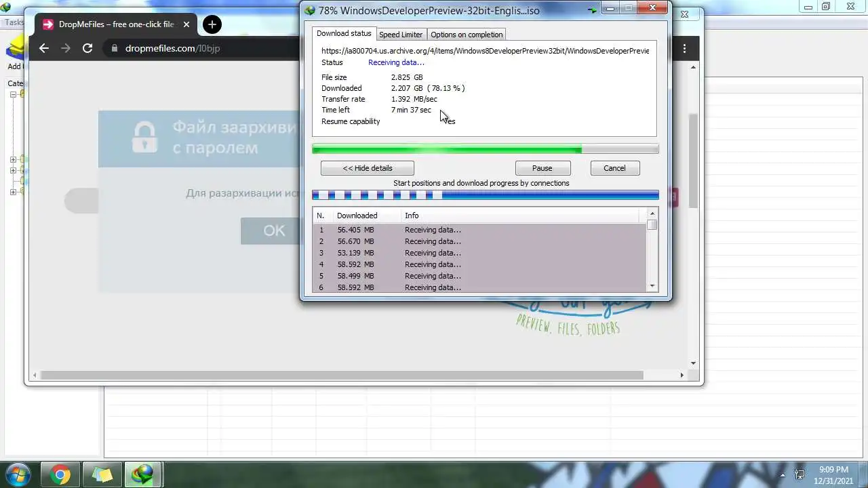
Task: Select connection row with 58.499 MB
Action: pyautogui.click(x=479, y=276)
